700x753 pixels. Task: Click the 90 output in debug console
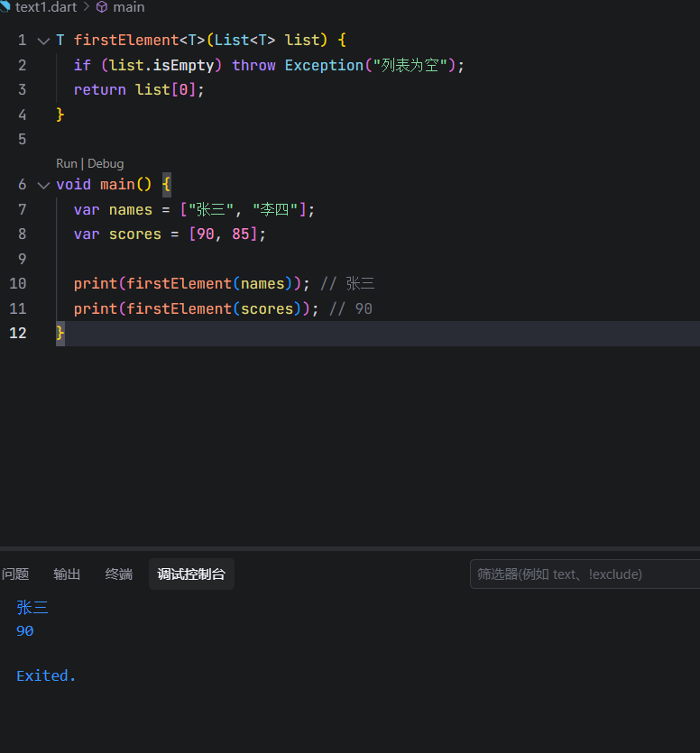[25, 631]
